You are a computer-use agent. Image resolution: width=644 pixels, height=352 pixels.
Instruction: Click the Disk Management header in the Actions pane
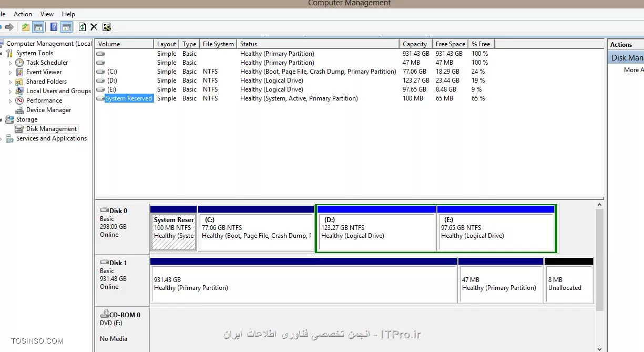[626, 58]
